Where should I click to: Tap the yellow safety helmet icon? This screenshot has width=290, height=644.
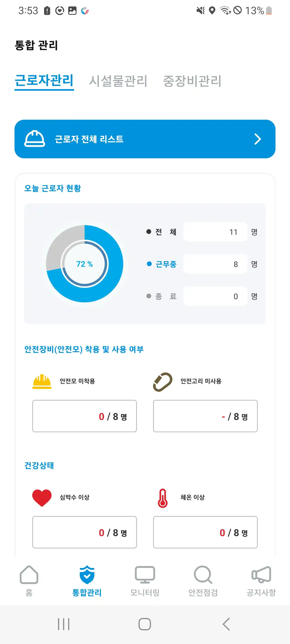42,381
